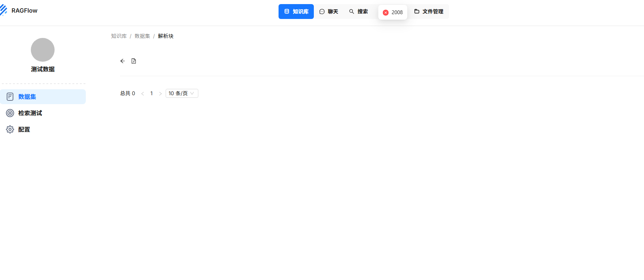Screen dimensions: 644x280
Task: Open 配置 in the sidebar
Action: tap(43, 129)
